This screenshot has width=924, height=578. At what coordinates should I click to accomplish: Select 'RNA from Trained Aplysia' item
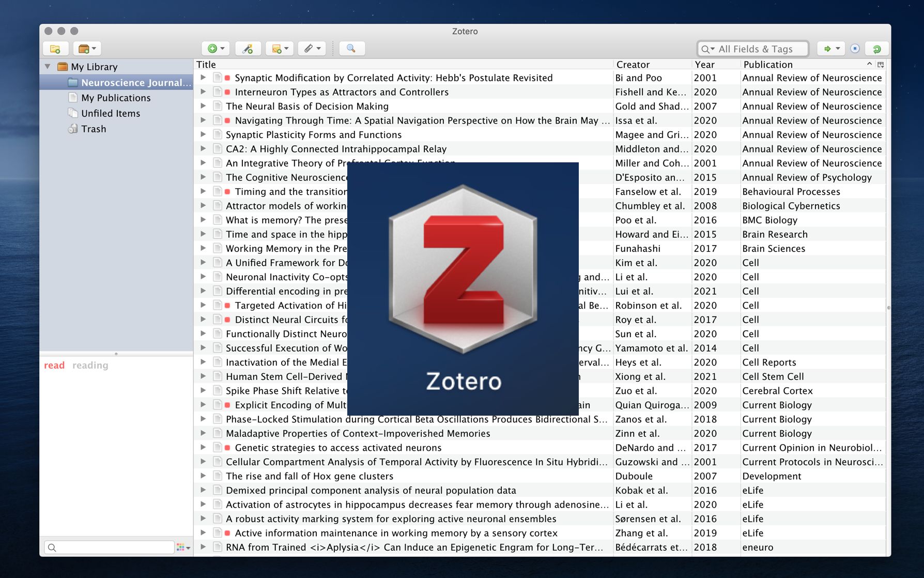414,547
